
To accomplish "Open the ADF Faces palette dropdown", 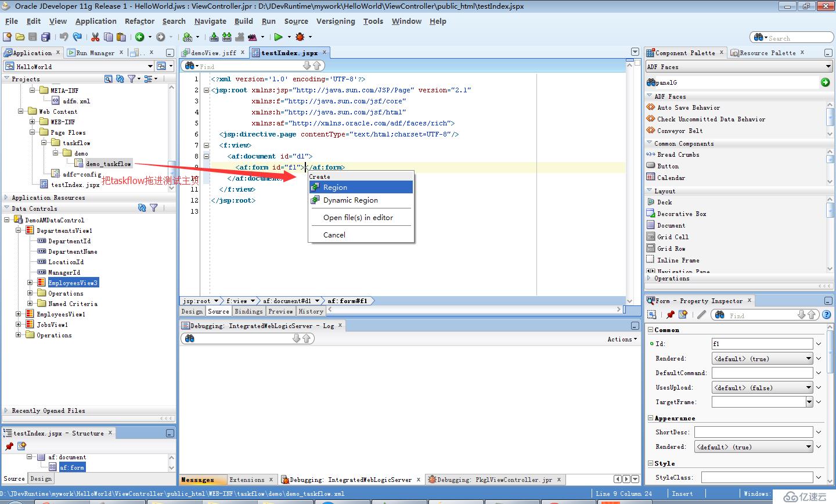I will (828, 67).
